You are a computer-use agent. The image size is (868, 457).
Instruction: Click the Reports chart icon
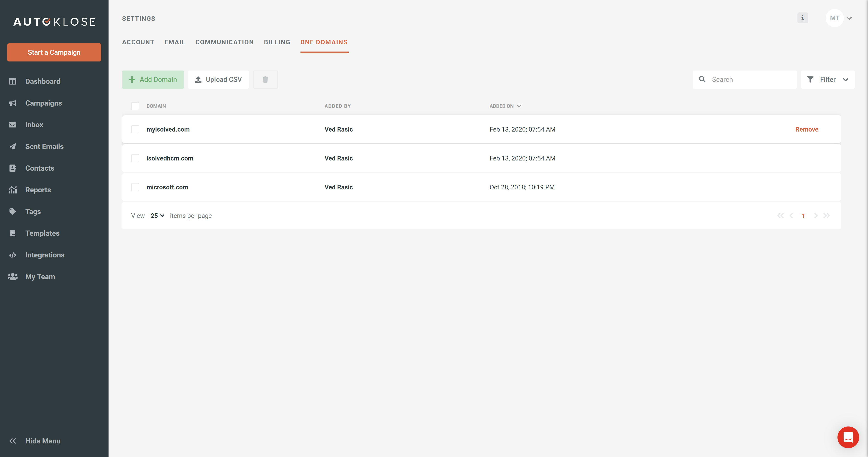[13, 190]
